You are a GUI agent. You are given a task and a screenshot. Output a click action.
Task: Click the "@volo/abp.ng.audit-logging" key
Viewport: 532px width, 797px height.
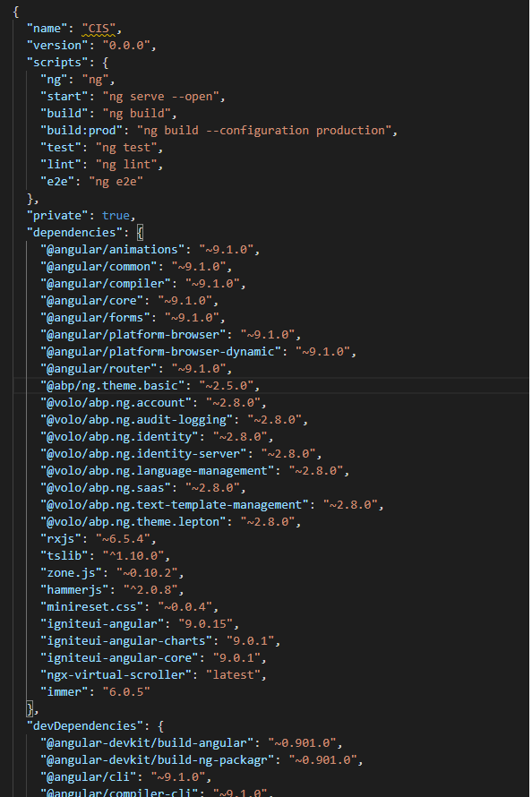tap(137, 420)
